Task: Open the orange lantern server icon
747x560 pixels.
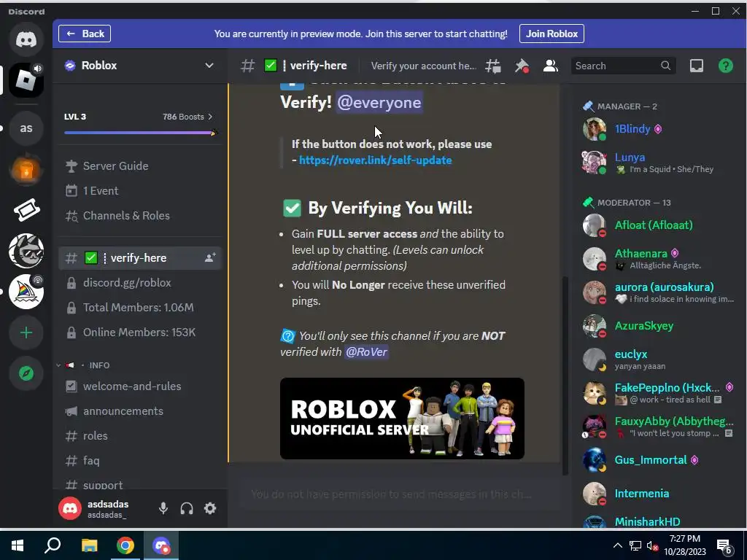Action: (26, 169)
